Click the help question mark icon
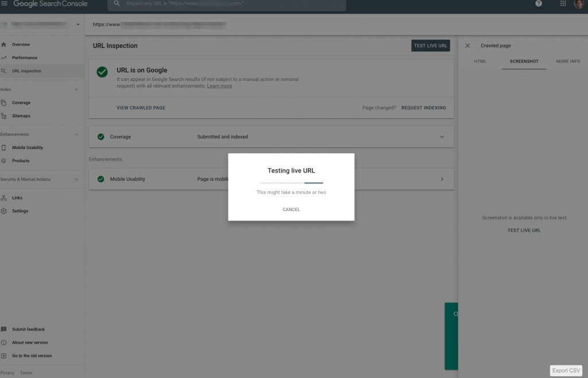Viewport: 588px width, 378px height. click(x=539, y=4)
